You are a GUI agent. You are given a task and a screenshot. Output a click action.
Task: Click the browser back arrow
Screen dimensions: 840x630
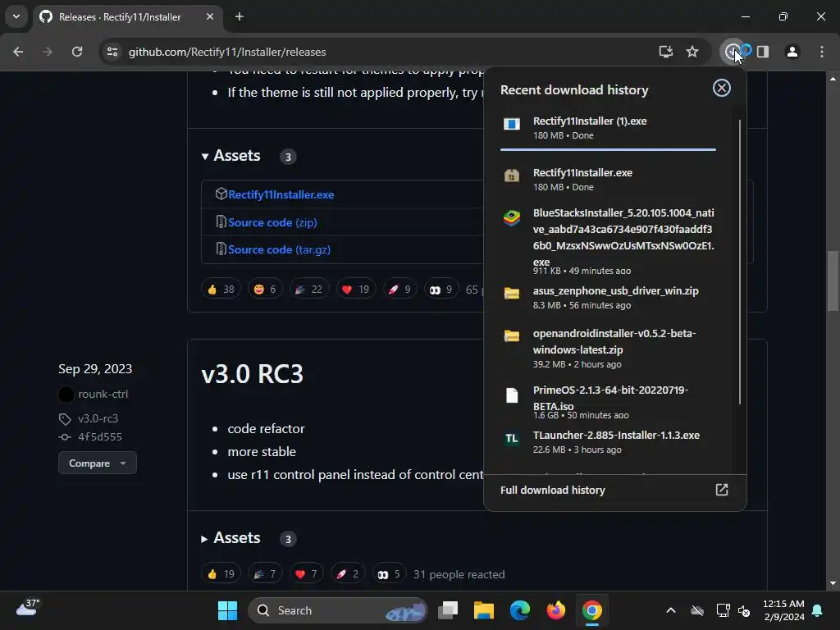[18, 52]
